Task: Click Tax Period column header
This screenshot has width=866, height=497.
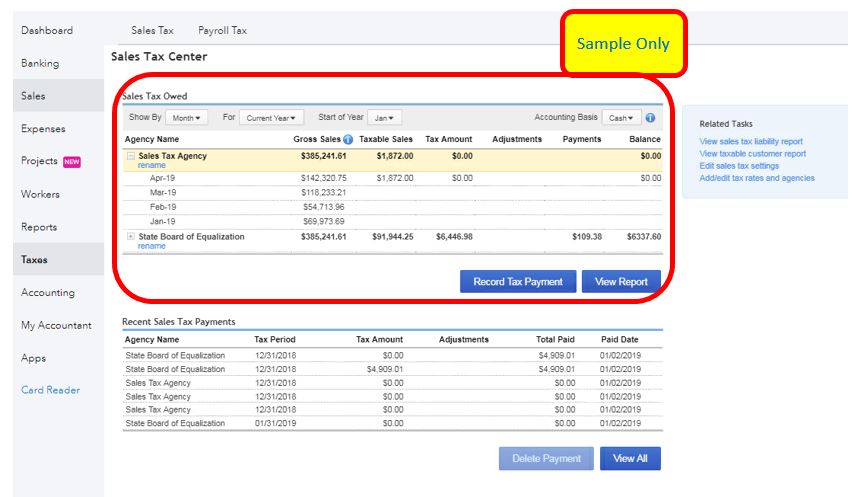Action: [x=274, y=340]
